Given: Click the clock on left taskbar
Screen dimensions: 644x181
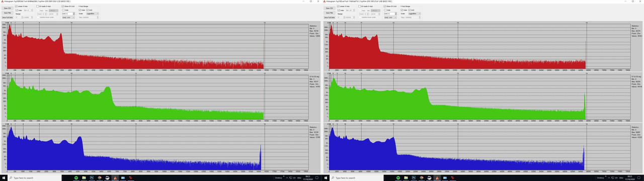Looking at the screenshot, I should 308,178.
